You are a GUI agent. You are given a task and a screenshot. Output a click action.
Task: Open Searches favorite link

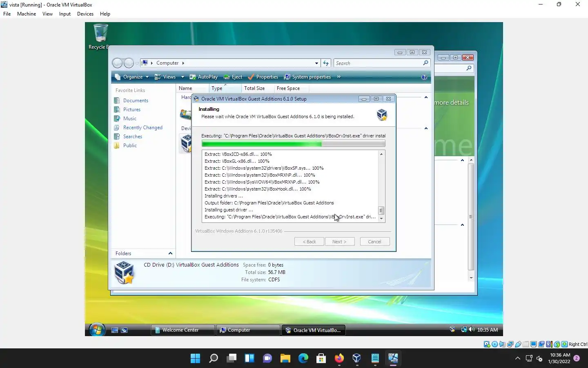[132, 137]
